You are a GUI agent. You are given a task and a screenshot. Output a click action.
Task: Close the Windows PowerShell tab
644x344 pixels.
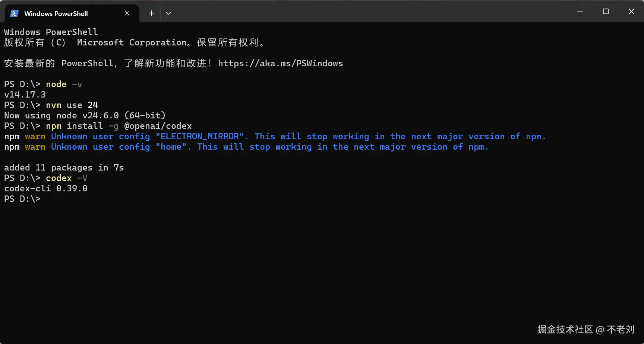(x=127, y=13)
